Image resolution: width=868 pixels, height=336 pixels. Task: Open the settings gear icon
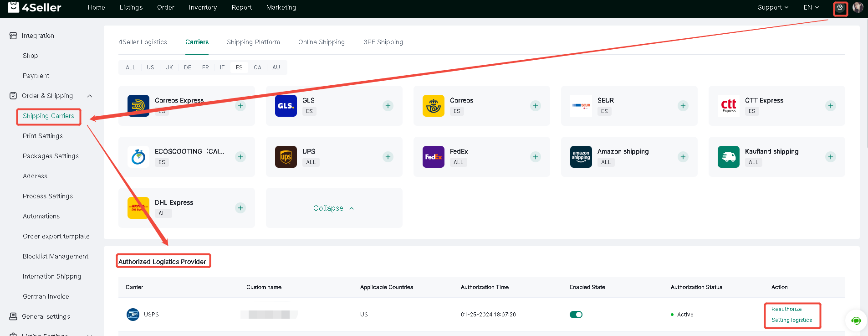point(840,7)
